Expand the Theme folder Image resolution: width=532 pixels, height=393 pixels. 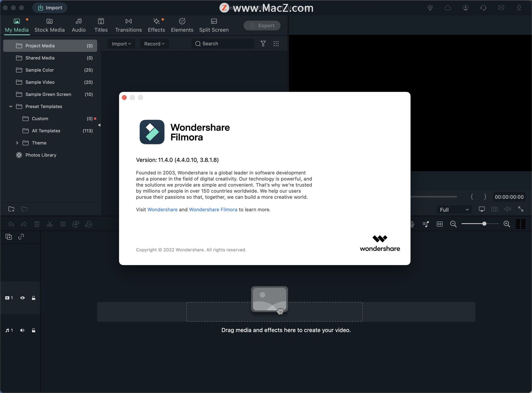click(17, 142)
